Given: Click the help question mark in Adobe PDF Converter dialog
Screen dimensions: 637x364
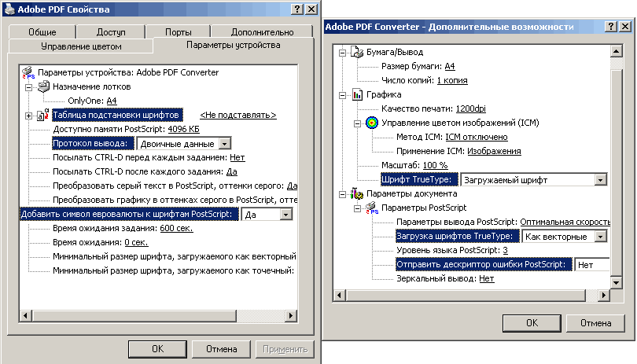Looking at the screenshot, I should pos(611,27).
